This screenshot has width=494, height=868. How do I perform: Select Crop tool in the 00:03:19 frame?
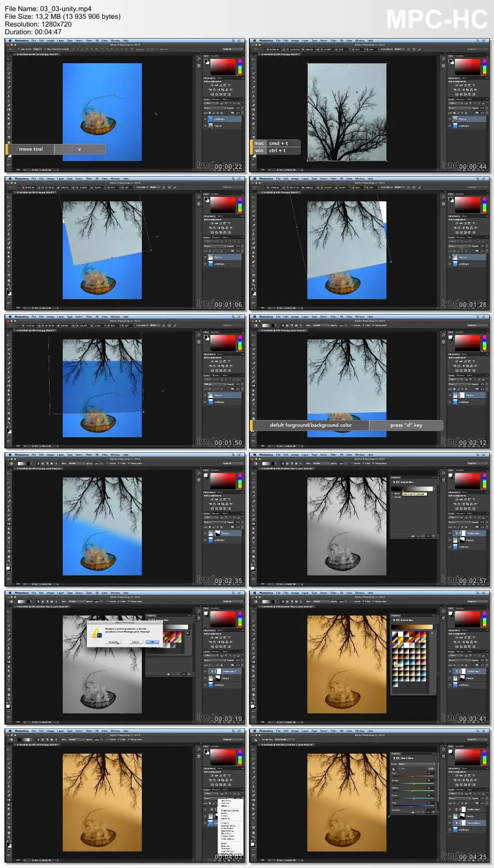pyautogui.click(x=9, y=630)
